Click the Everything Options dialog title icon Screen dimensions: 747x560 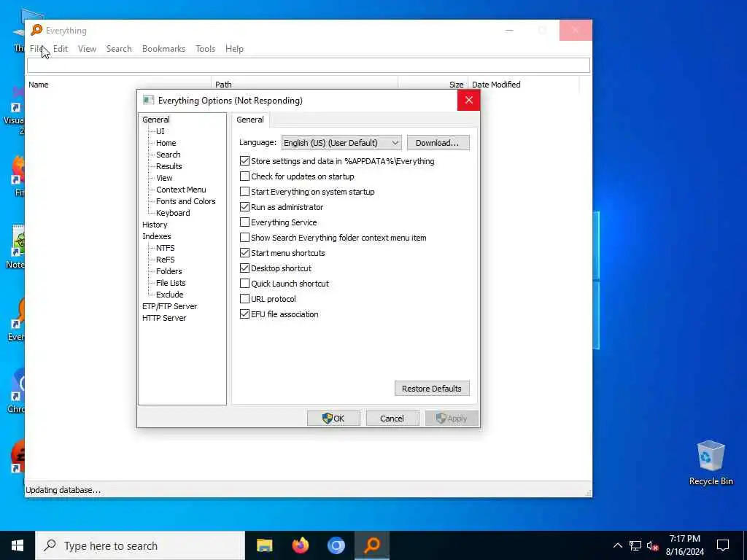coord(148,100)
